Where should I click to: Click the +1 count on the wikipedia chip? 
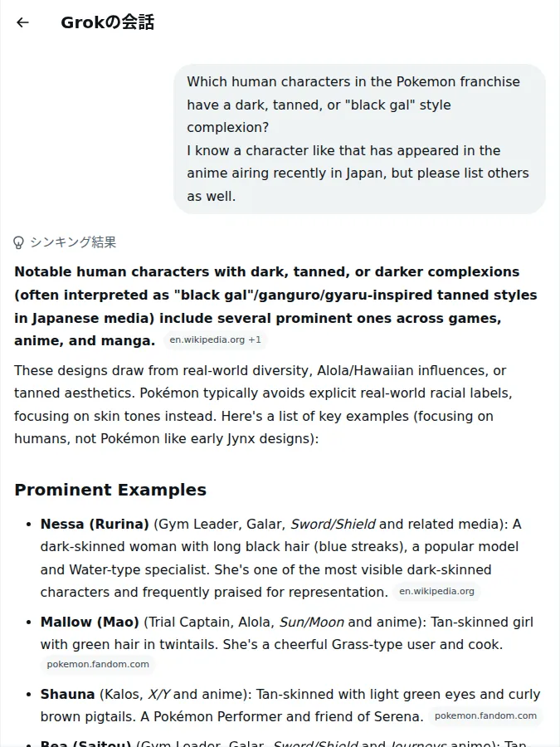(x=255, y=340)
